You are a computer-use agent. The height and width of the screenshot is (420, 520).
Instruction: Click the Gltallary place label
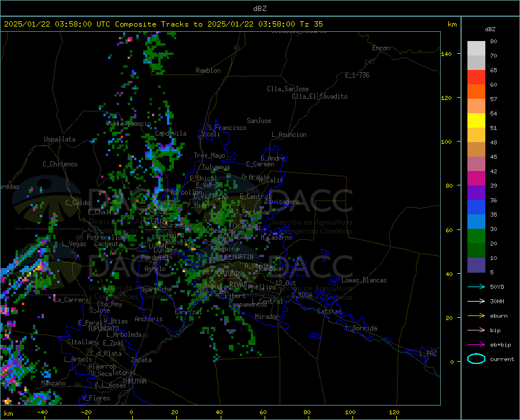(83, 342)
